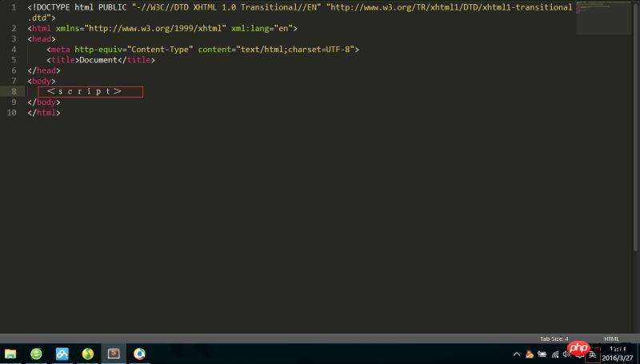Click the "text/html;charset=UTF-8" content value
Screen dimensions: 640x364
click(294, 50)
